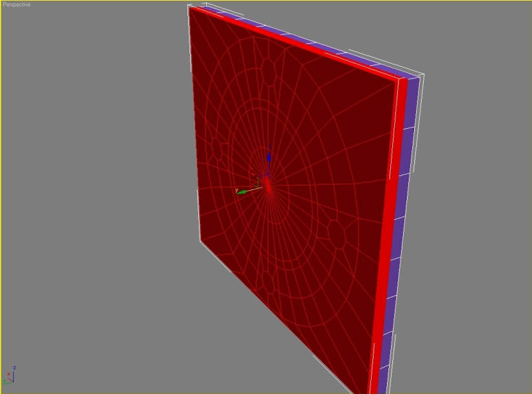The height and width of the screenshot is (394, 532).
Task: Click the center vertex of the radial mesh
Action: [267, 183]
